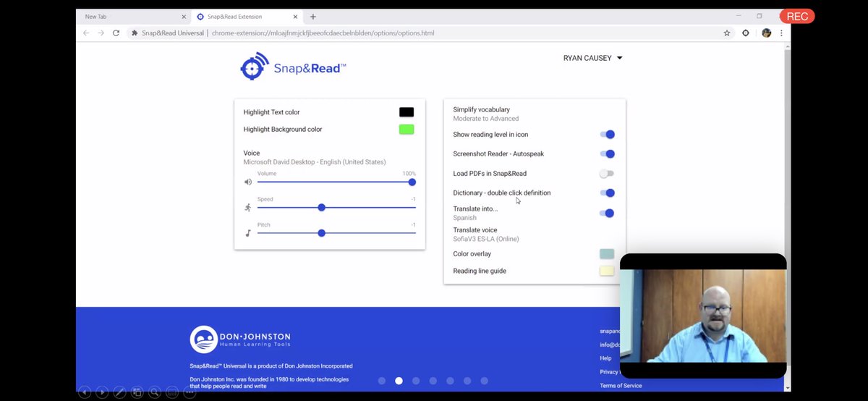Click the presentation next slide arrow
The width and height of the screenshot is (868, 401).
[x=102, y=392]
